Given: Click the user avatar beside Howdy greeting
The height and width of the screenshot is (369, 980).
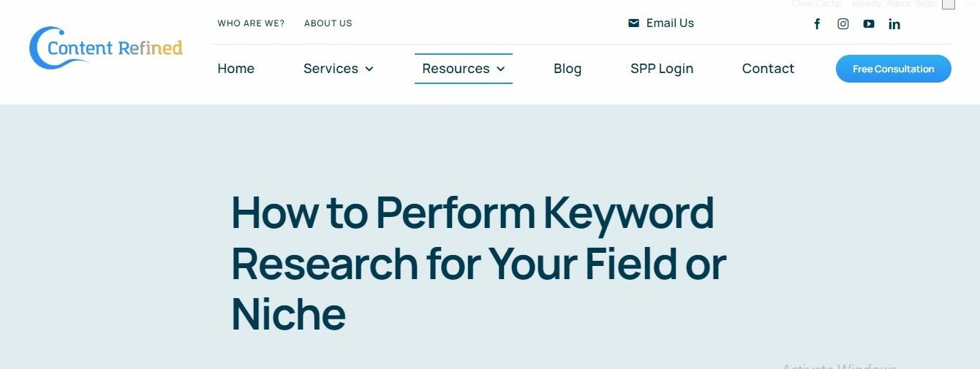Looking at the screenshot, I should (949, 4).
